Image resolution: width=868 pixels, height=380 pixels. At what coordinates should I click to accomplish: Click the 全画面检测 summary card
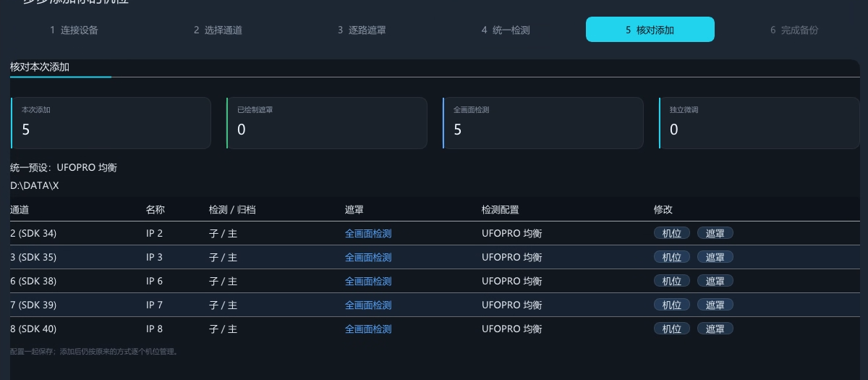tap(543, 123)
